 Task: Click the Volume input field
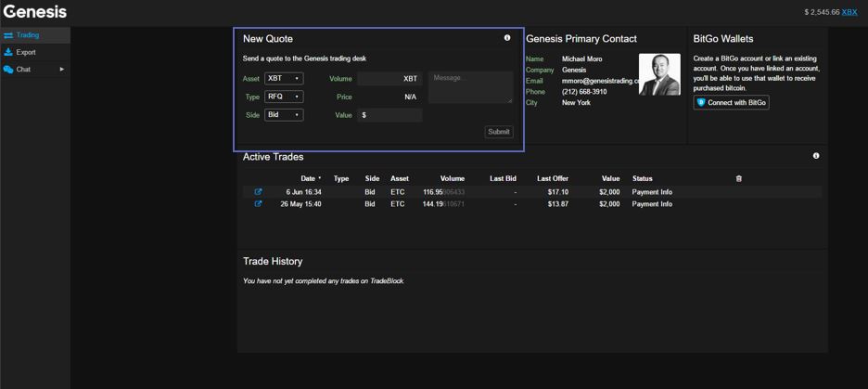(389, 79)
